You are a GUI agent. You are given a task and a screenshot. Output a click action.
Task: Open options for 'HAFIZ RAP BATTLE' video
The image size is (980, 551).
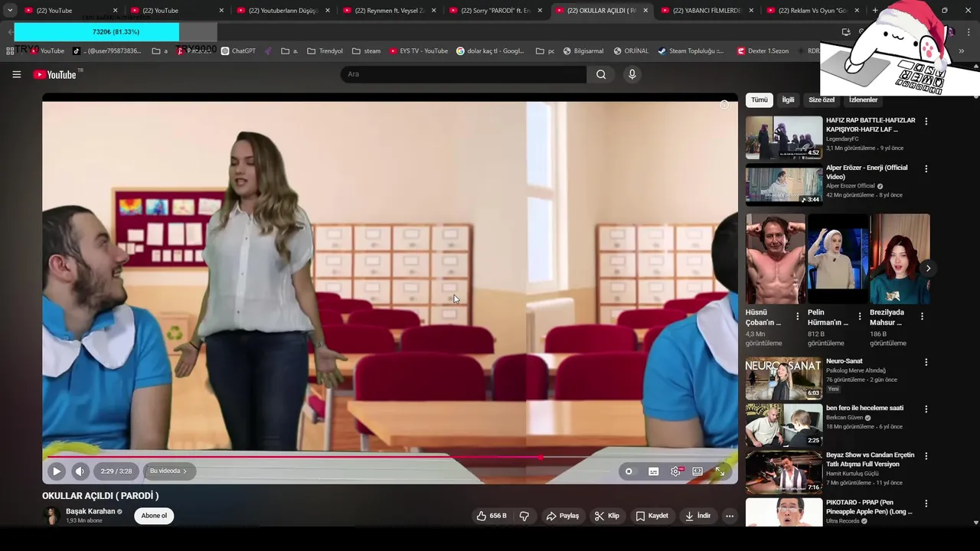pos(926,122)
